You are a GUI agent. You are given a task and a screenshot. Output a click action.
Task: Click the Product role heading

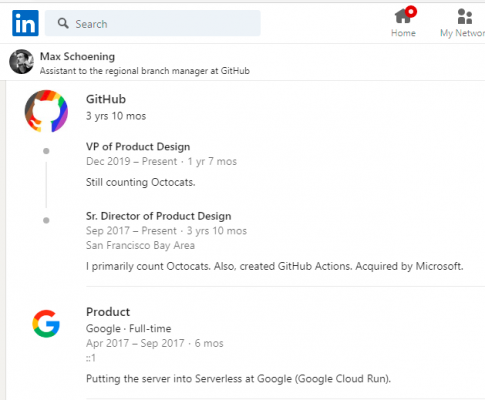[x=108, y=312]
